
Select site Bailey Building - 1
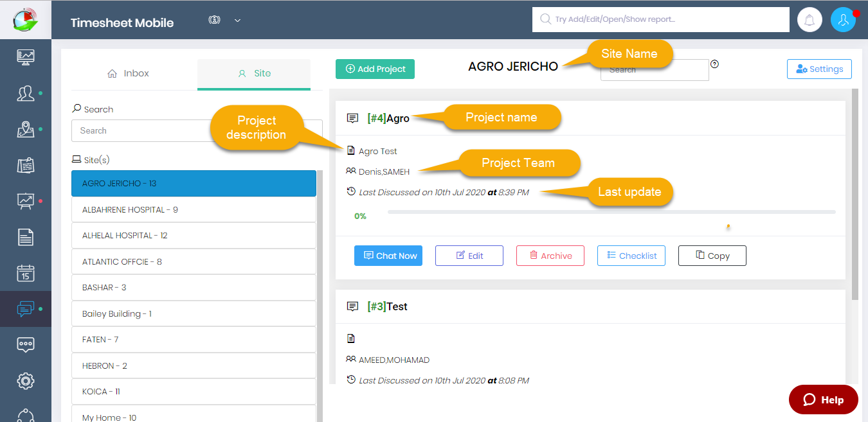point(194,313)
